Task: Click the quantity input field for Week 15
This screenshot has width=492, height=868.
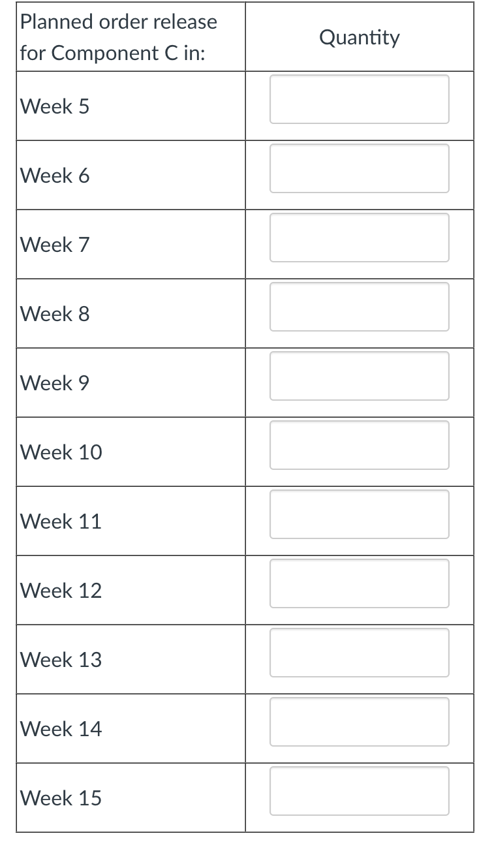Action: pos(359,791)
